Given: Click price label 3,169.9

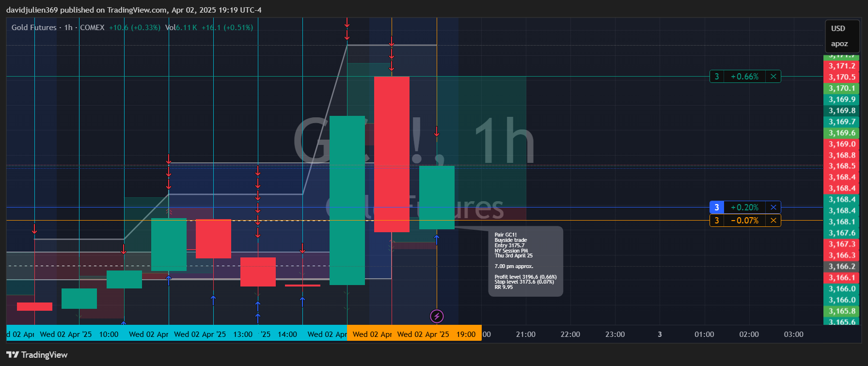Looking at the screenshot, I should (x=842, y=99).
